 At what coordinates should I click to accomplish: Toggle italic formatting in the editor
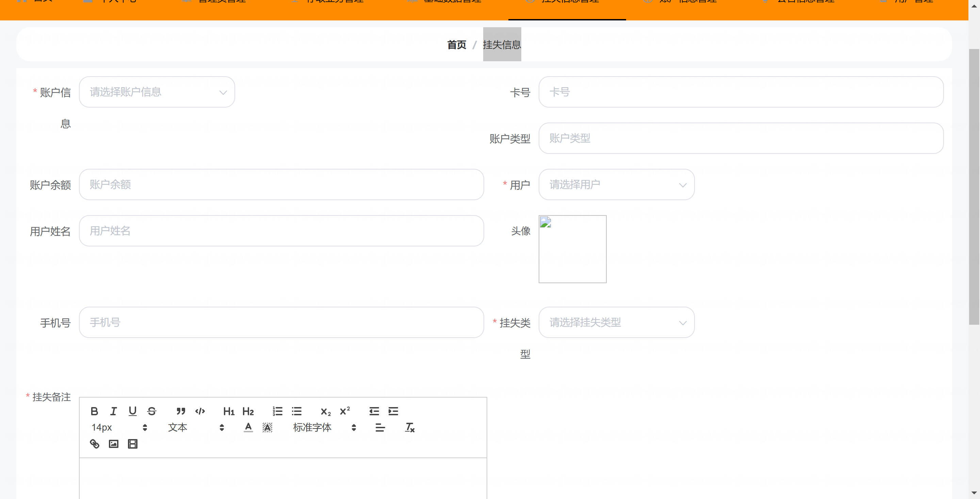coord(113,411)
